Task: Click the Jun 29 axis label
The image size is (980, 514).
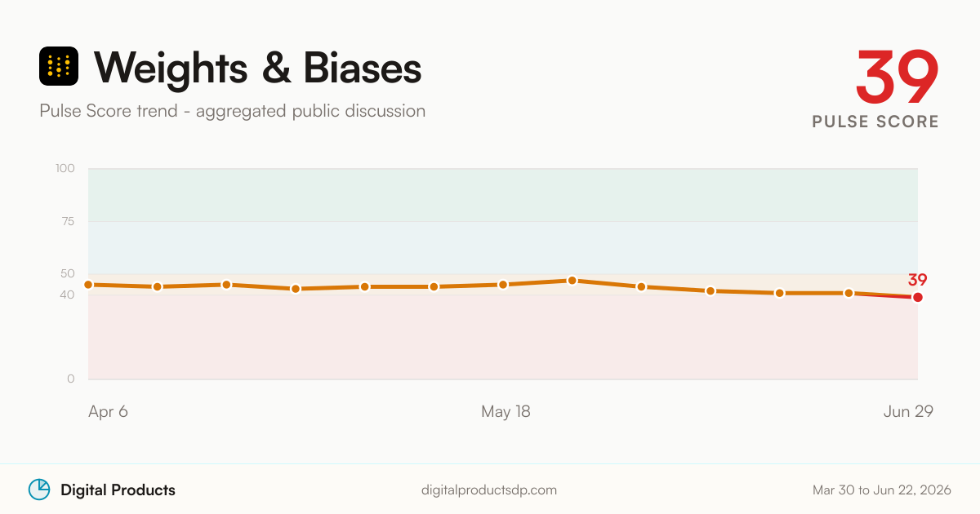Action: tap(908, 412)
